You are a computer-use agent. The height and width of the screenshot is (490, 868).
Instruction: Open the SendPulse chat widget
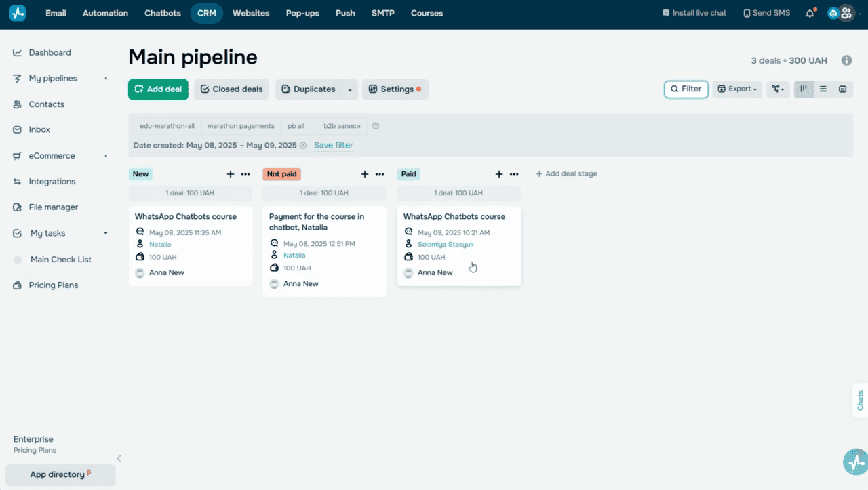pos(855,462)
